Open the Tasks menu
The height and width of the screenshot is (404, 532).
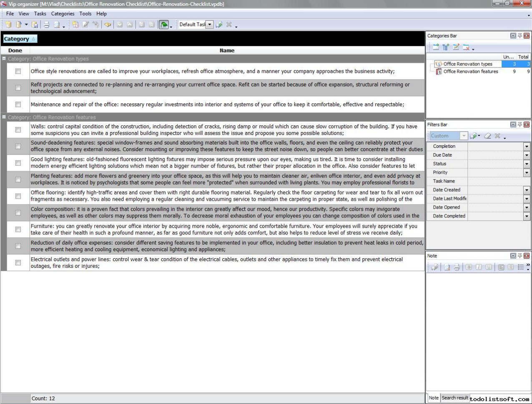tap(40, 13)
